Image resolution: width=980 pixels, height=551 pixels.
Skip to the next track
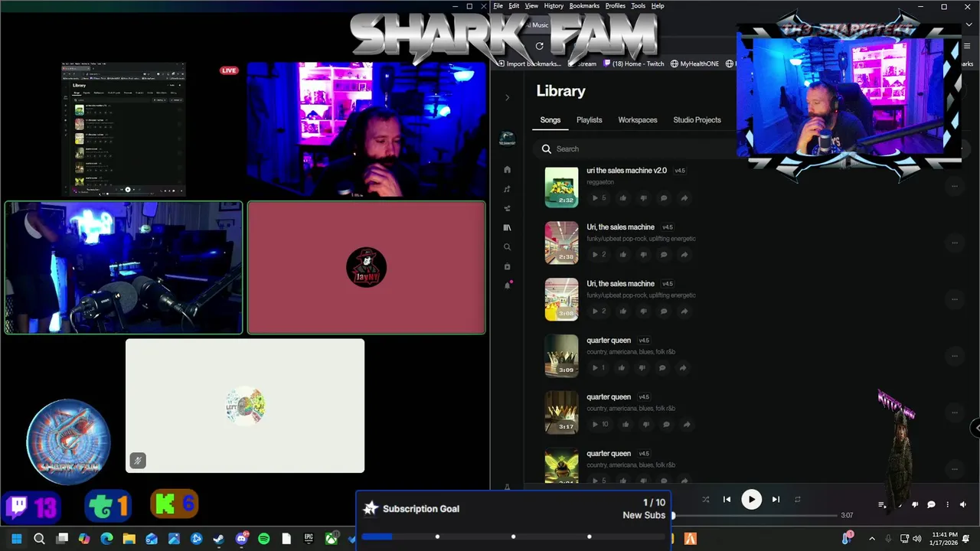coord(776,500)
